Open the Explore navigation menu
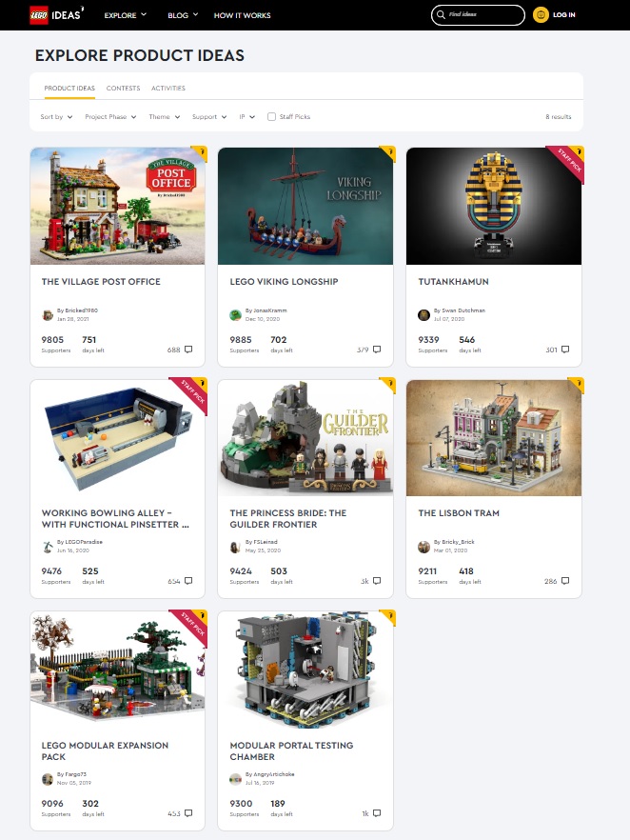This screenshot has width=630, height=840. tap(126, 15)
